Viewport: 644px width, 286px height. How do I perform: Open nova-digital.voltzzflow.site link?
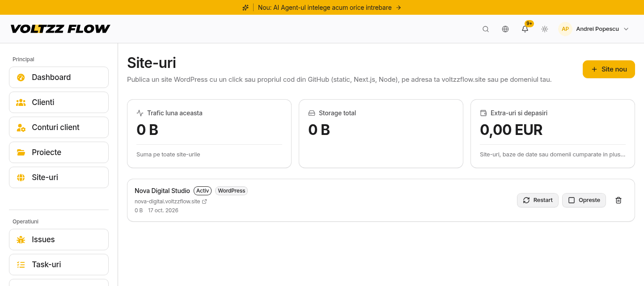pos(167,202)
